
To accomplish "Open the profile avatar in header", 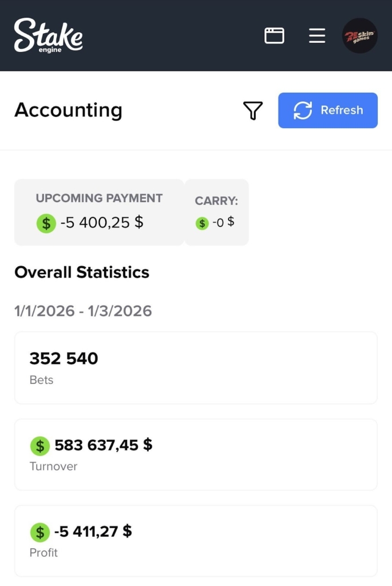I will click(x=359, y=35).
